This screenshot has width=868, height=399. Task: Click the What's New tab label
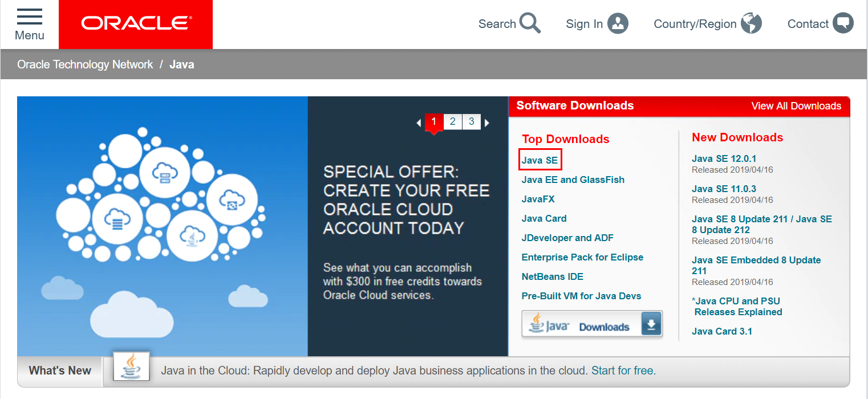click(60, 370)
